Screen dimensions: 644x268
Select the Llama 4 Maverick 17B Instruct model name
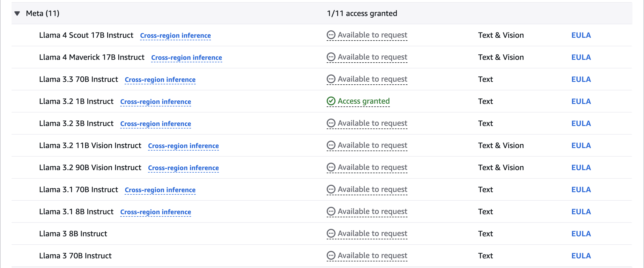[92, 57]
